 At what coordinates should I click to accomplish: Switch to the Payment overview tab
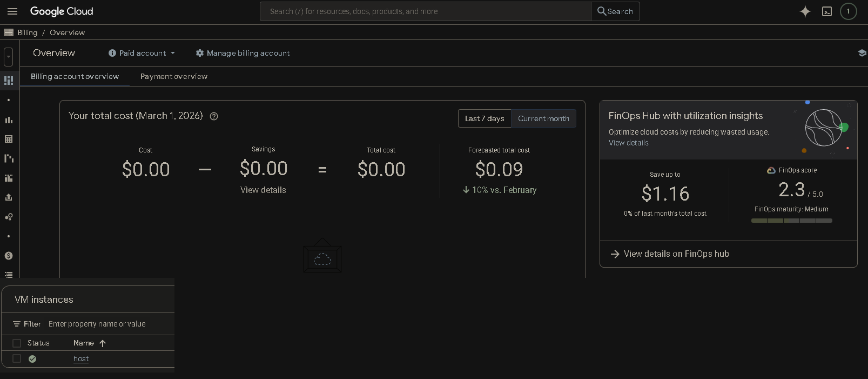pos(173,76)
